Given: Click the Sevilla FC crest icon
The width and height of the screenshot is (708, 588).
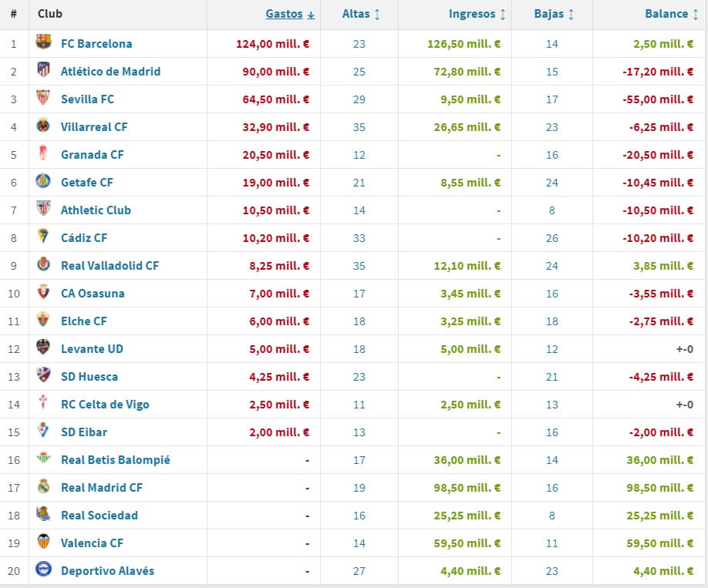Looking at the screenshot, I should 43,97.
